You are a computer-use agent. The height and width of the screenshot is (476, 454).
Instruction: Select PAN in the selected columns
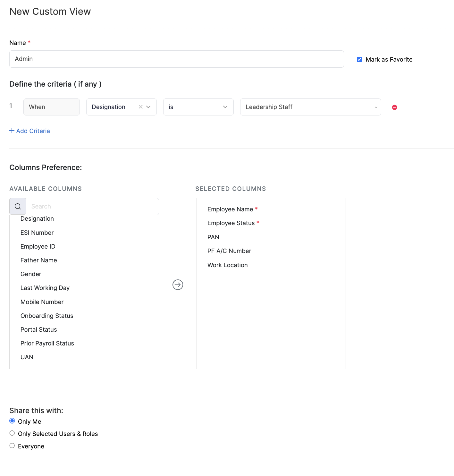pos(213,237)
